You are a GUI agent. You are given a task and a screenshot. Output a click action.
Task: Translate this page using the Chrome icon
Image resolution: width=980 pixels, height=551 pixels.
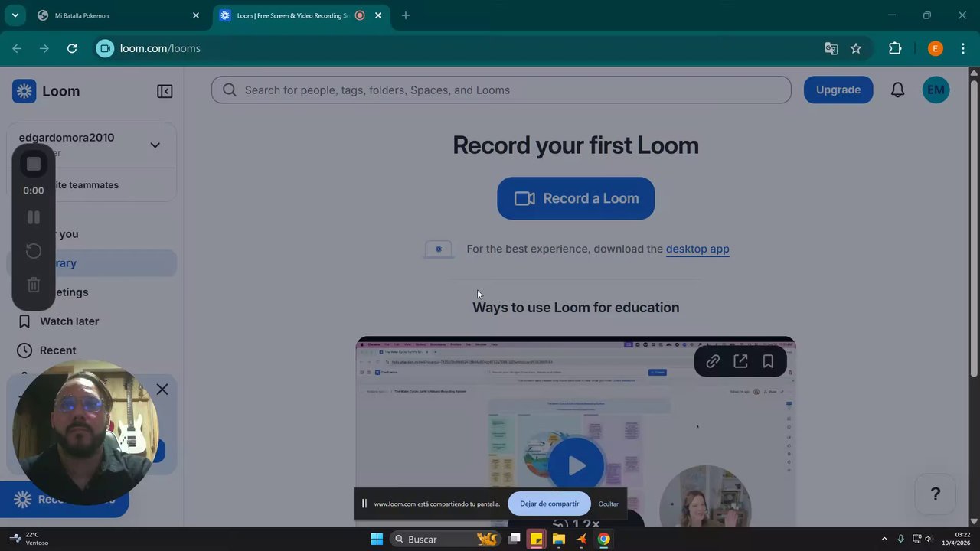pos(831,48)
